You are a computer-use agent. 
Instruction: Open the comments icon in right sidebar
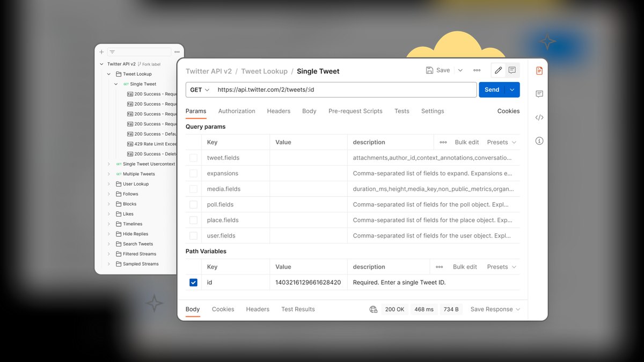(x=539, y=94)
